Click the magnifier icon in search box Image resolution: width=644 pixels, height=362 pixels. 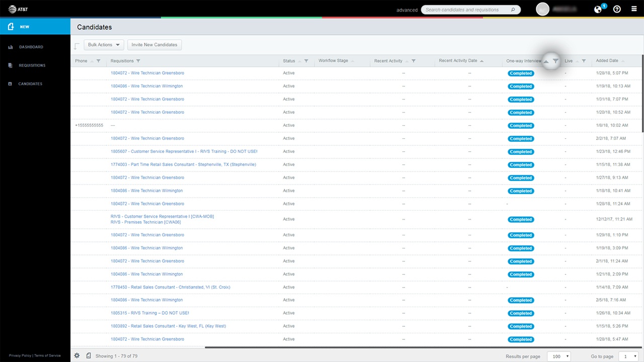[x=513, y=10]
